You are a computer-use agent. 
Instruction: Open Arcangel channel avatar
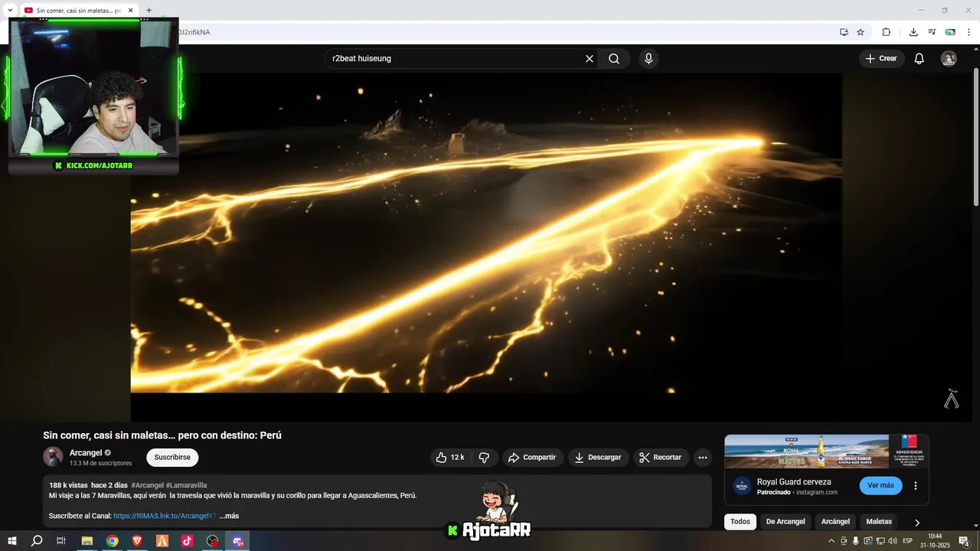53,457
